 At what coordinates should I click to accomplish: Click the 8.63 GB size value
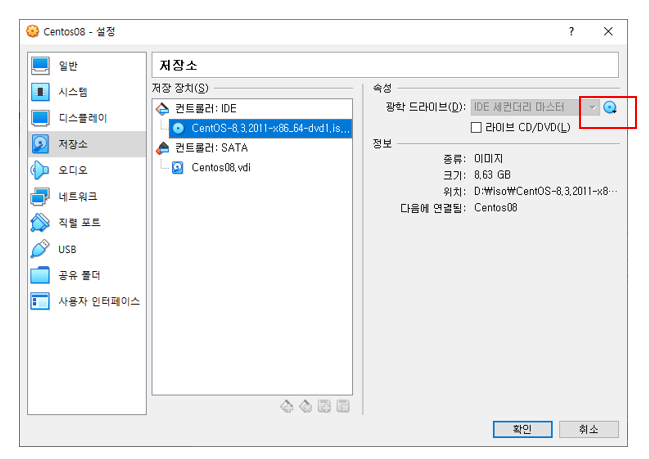click(492, 175)
